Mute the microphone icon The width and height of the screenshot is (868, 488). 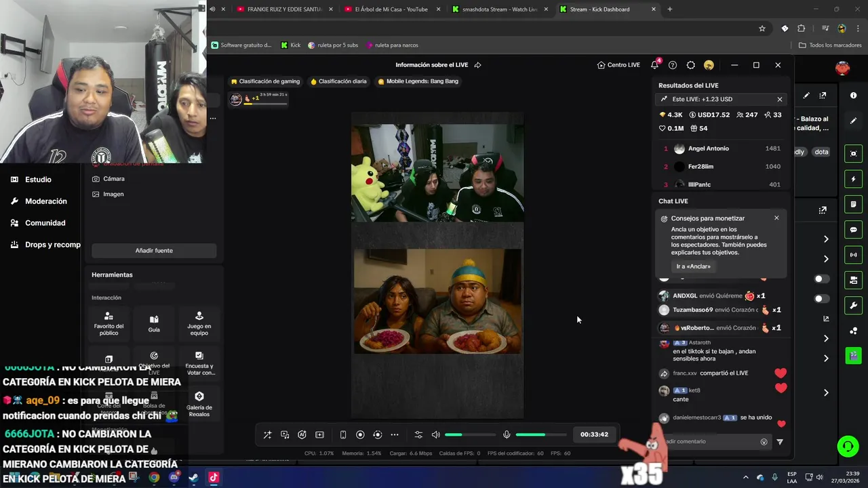(x=507, y=434)
